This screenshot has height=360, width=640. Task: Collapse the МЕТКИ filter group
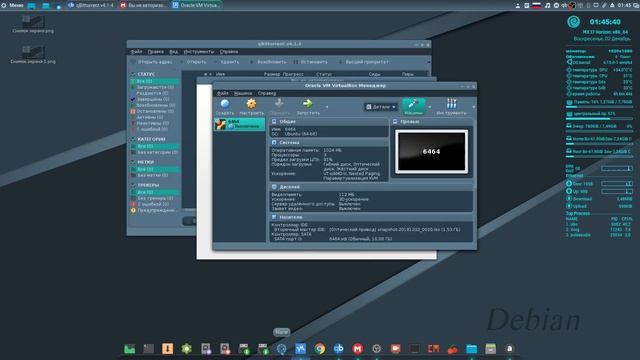[133, 162]
